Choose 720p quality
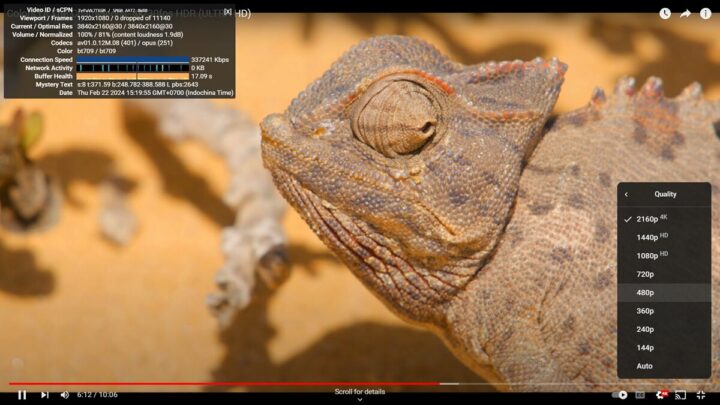 664,274
